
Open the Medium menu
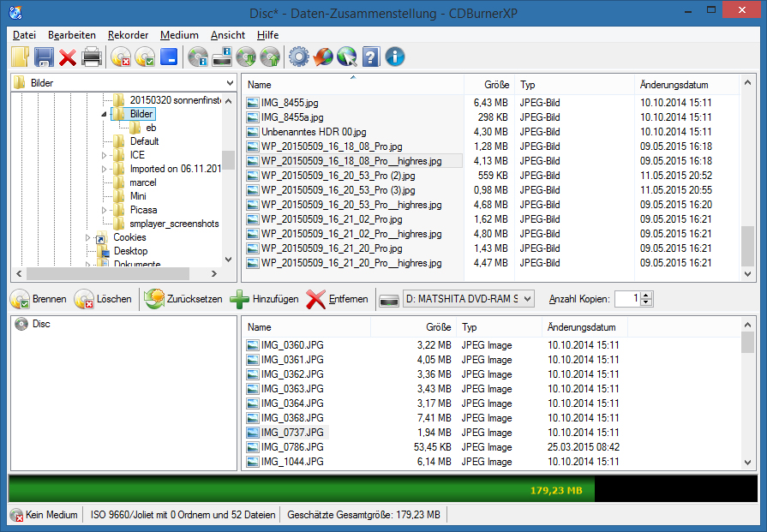tap(179, 35)
